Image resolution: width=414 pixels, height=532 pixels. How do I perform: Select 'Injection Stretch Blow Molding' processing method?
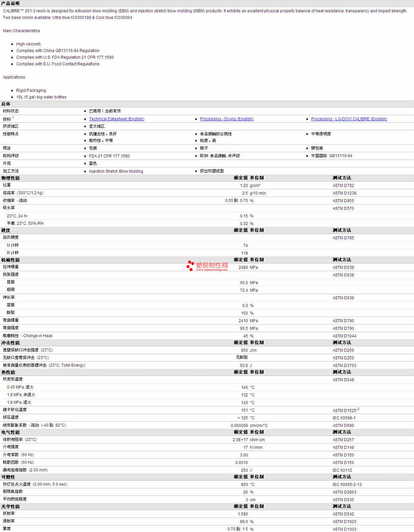click(x=116, y=171)
